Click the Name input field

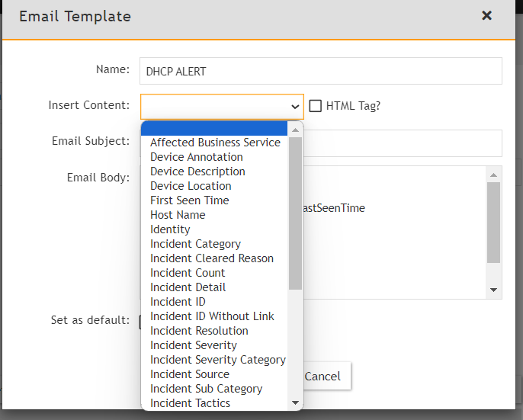[x=320, y=71]
